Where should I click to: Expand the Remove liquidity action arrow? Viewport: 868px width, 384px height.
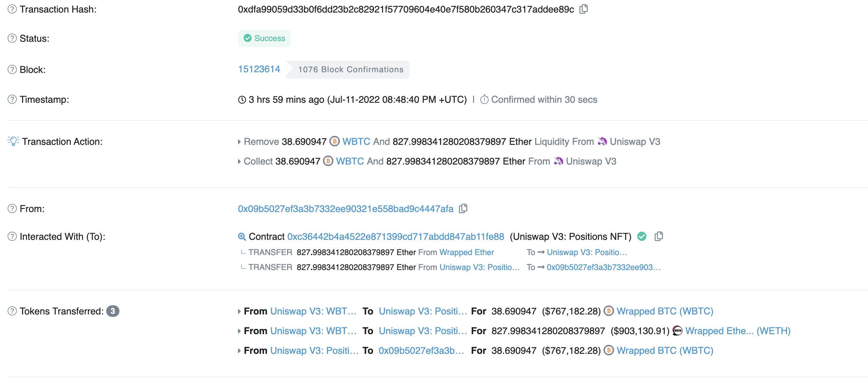(x=239, y=142)
